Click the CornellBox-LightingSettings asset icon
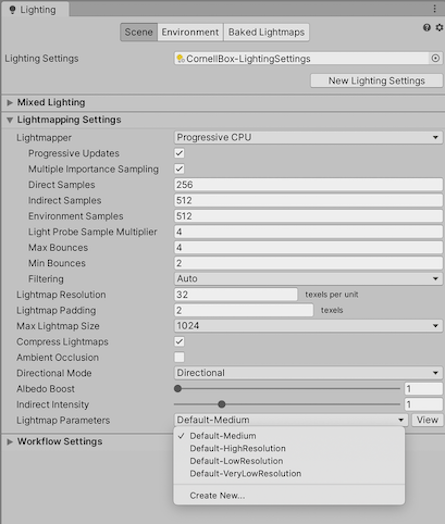445x524 pixels. point(180,58)
